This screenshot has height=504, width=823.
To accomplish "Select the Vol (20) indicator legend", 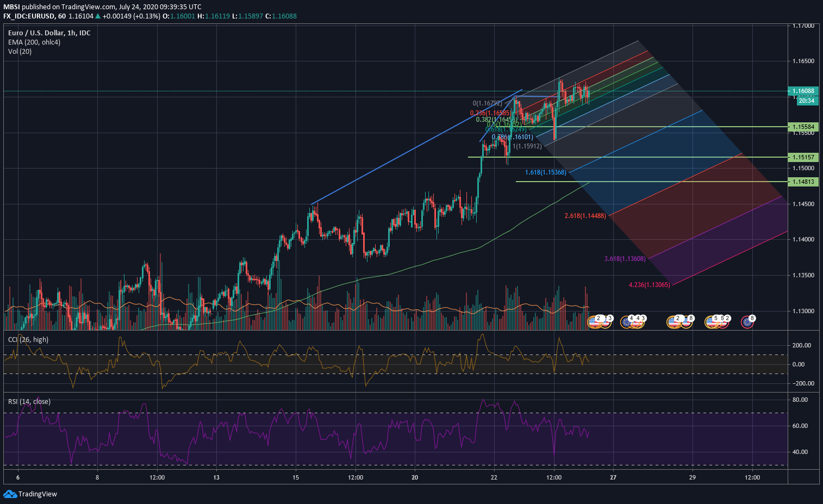I will [x=20, y=51].
